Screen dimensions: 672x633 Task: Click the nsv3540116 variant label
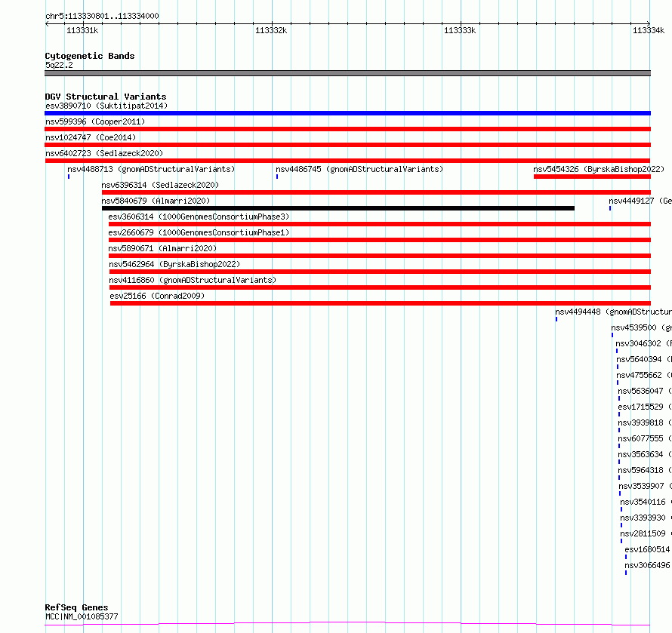pos(646,502)
